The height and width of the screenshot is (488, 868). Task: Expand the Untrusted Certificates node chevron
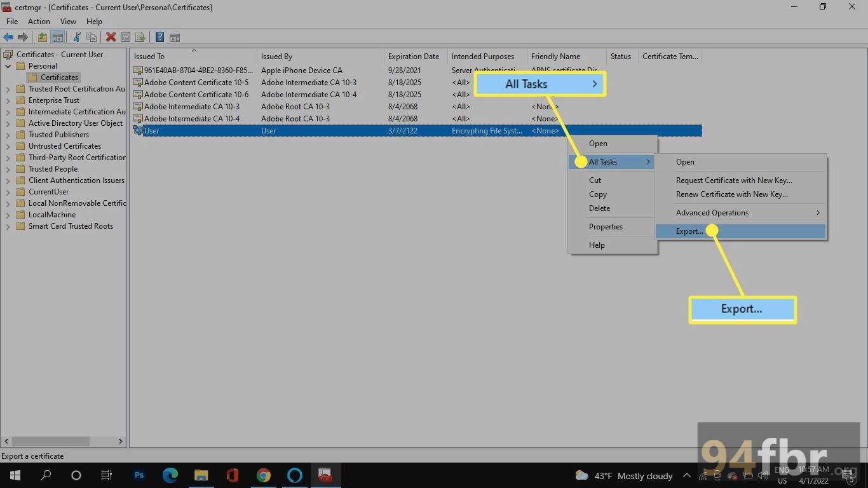pos(8,146)
